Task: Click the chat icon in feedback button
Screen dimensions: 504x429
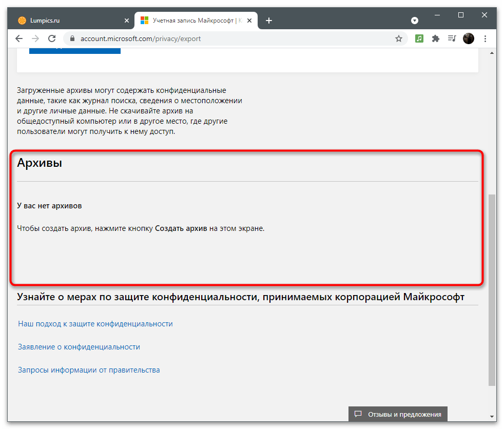Action: tap(358, 414)
